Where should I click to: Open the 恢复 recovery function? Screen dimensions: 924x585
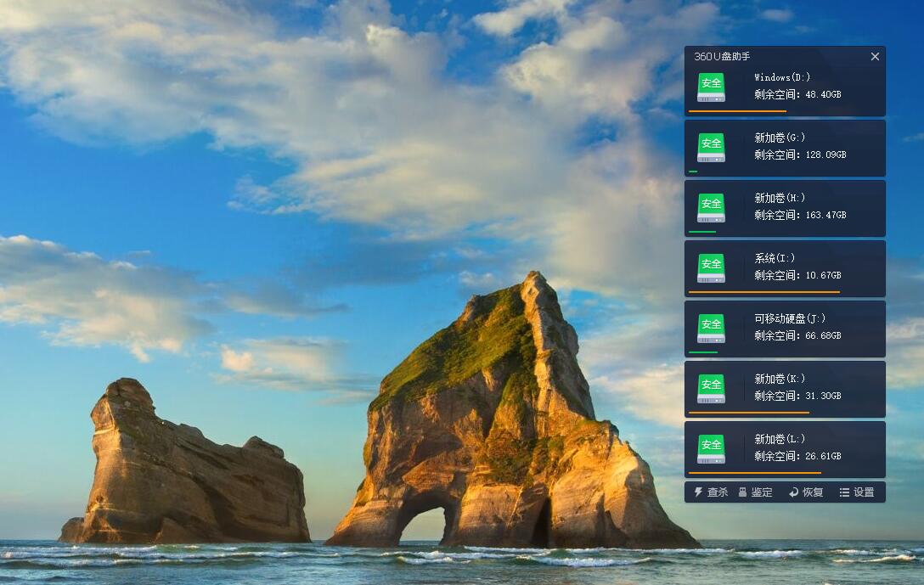pyautogui.click(x=806, y=492)
